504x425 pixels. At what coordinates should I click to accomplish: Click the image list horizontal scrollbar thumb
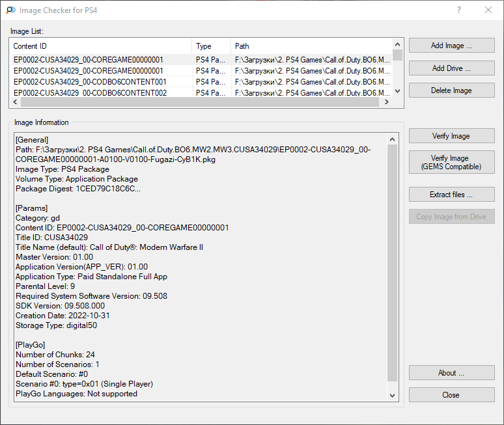[x=200, y=102]
